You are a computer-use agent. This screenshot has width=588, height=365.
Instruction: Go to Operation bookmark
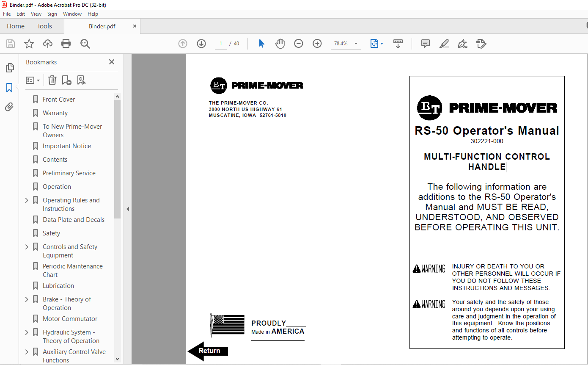point(57,187)
